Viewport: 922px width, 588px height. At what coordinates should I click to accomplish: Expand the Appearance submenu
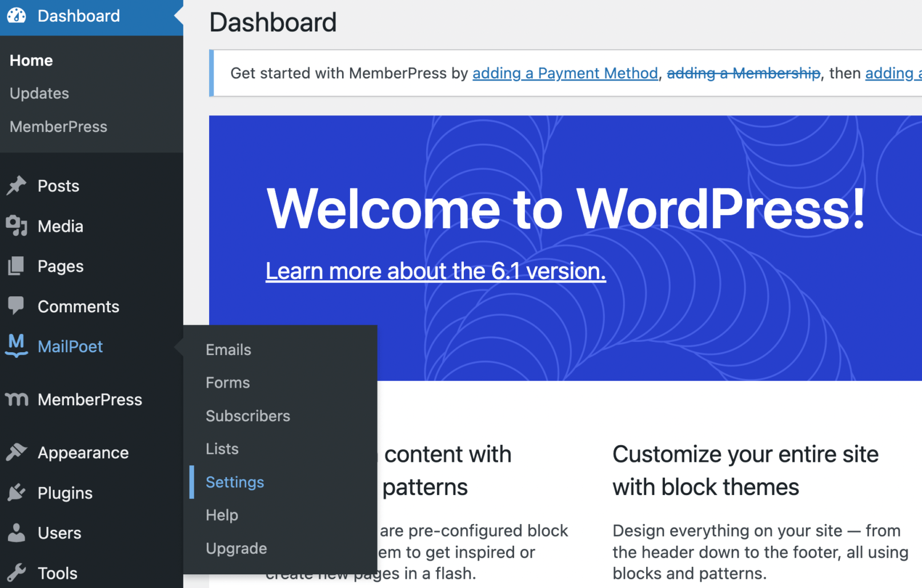(x=83, y=452)
